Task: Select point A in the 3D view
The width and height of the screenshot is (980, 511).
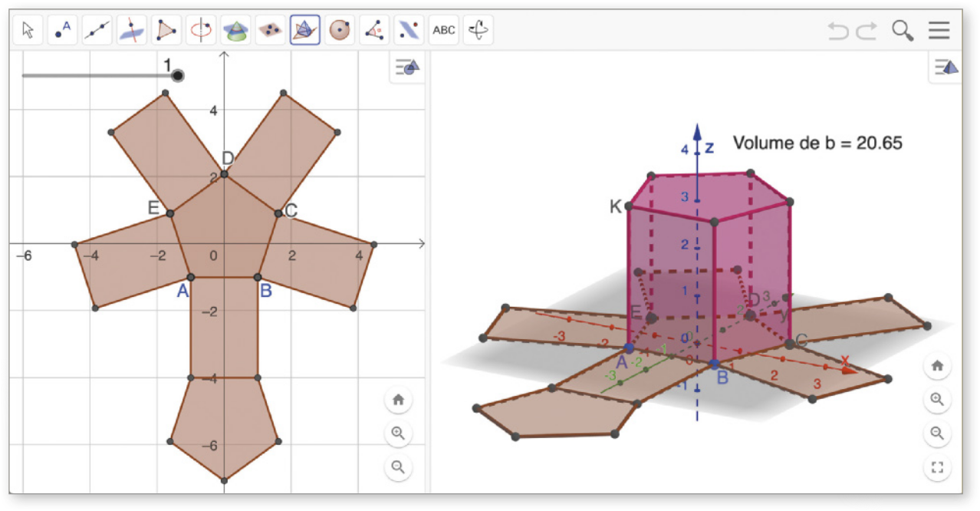Action: tap(629, 348)
